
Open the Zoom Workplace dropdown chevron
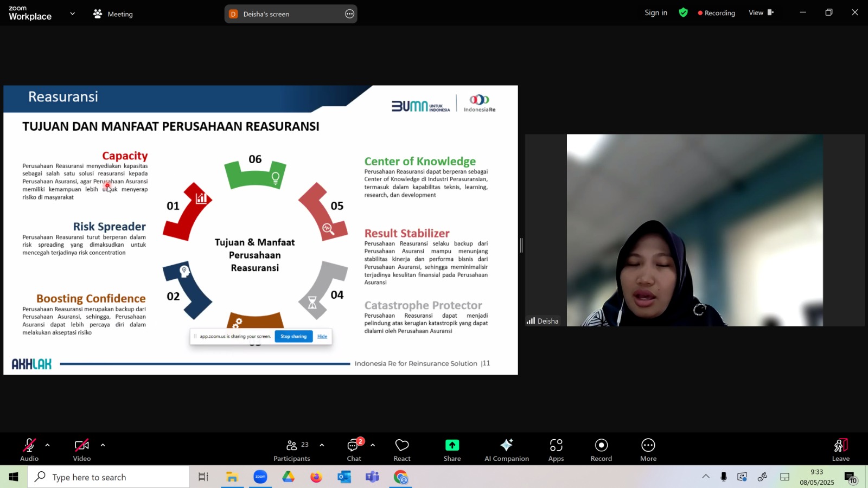[73, 14]
